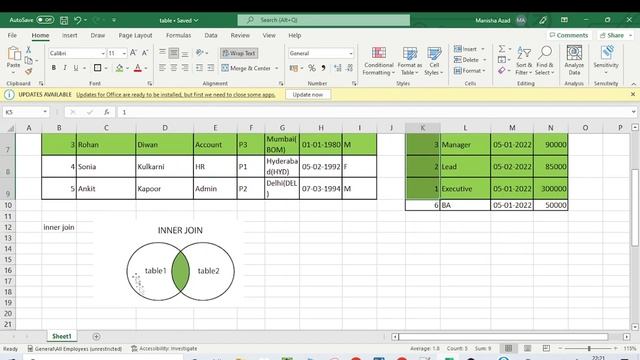640x360 pixels.
Task: Click the Share button
Action: pyautogui.click(x=616, y=36)
